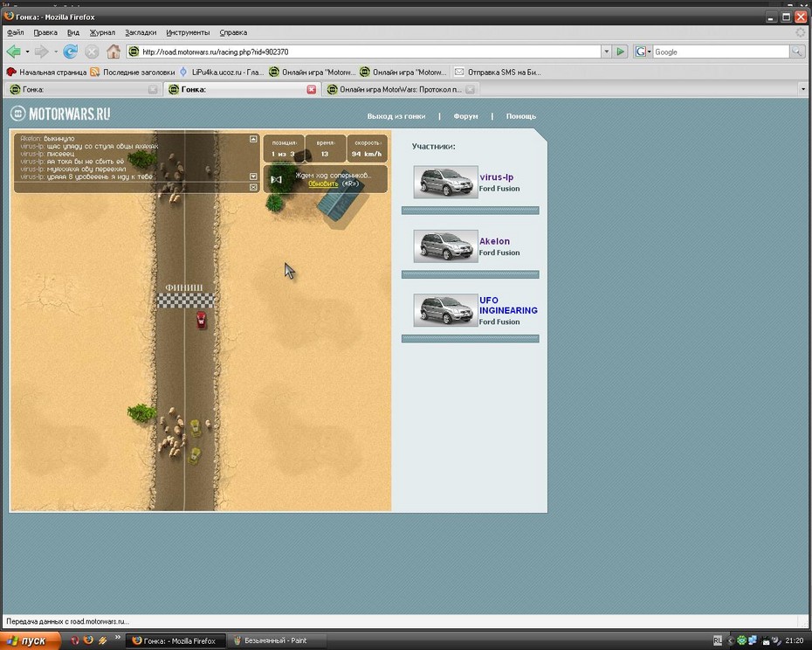The image size is (812, 650).
Task: Click the green Go arrow next to the address bar
Action: pyautogui.click(x=620, y=52)
